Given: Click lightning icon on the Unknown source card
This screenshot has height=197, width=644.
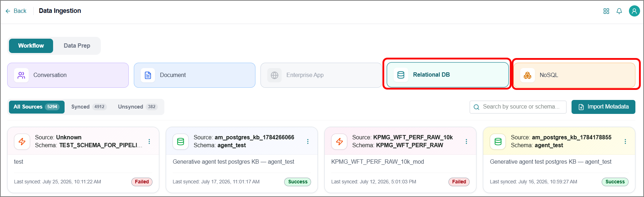Looking at the screenshot, I should (x=22, y=141).
